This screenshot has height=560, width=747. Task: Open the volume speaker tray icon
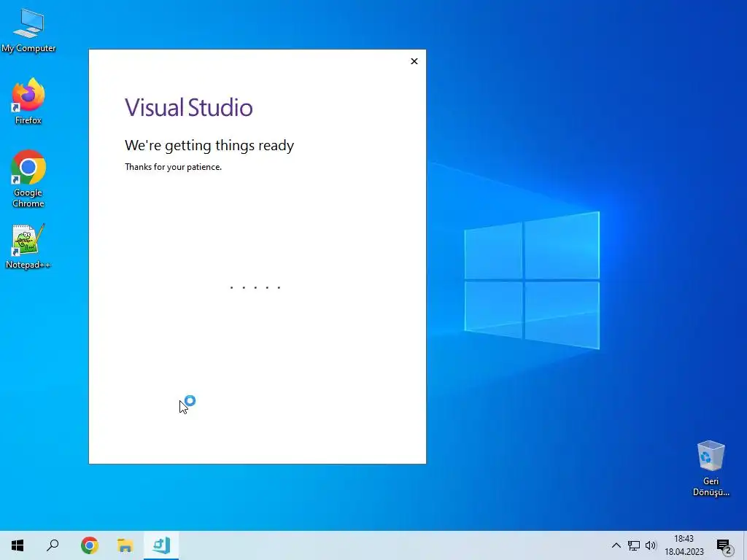click(651, 545)
